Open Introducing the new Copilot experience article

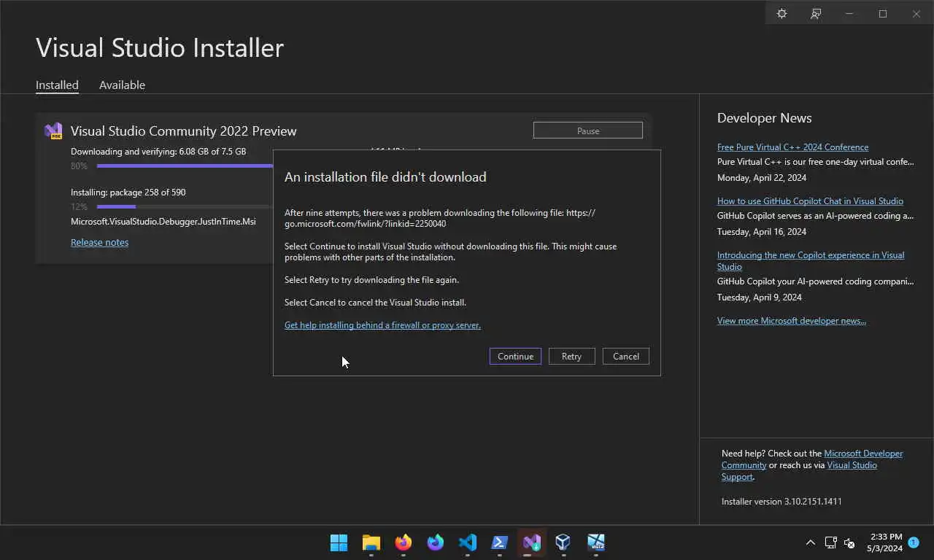click(x=811, y=260)
